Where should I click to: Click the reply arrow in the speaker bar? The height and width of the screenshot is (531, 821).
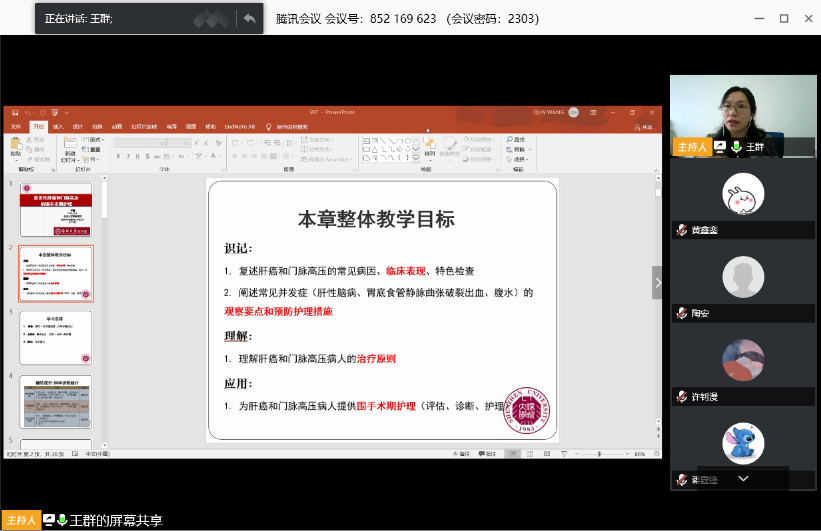pos(248,18)
